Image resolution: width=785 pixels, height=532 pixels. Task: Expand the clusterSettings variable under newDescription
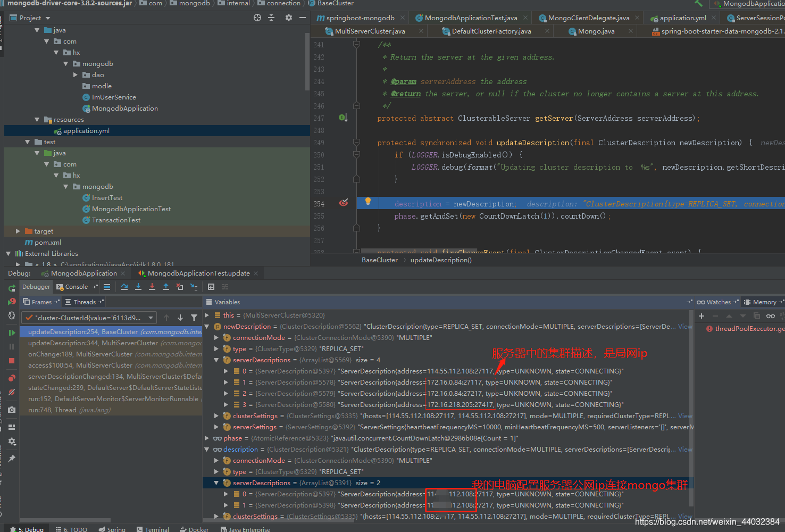216,416
